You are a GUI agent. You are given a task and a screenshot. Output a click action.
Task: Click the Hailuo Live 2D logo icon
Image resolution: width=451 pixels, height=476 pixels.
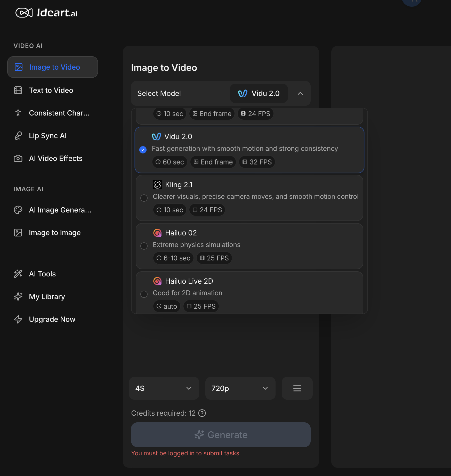pos(157,281)
